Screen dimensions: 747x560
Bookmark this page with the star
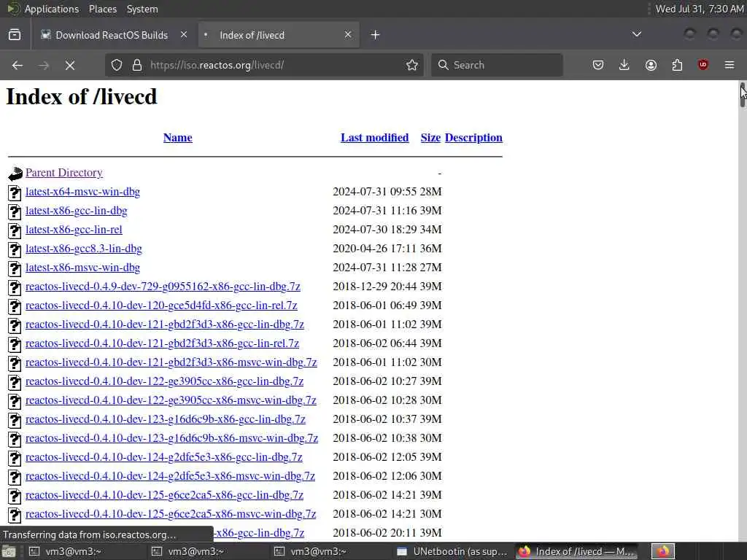(412, 65)
